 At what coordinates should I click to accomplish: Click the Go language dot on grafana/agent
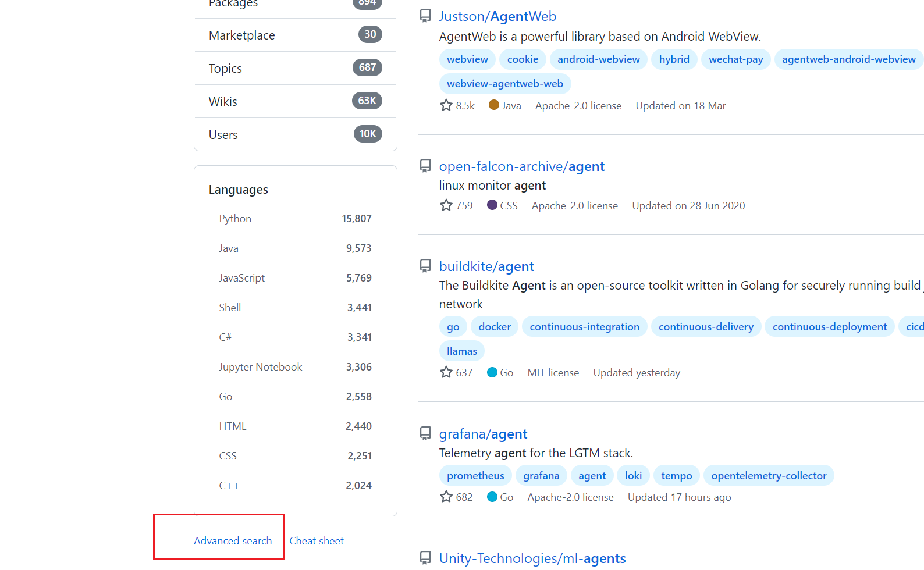tap(492, 496)
